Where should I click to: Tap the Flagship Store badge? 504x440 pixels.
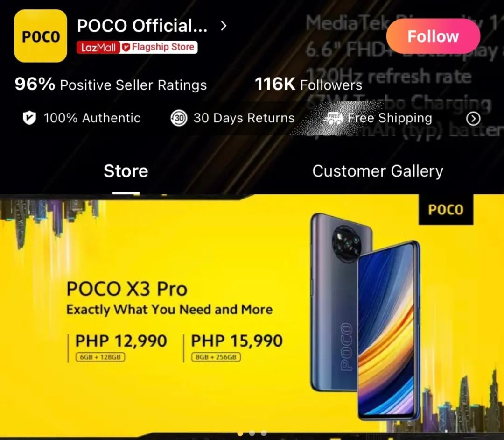159,47
